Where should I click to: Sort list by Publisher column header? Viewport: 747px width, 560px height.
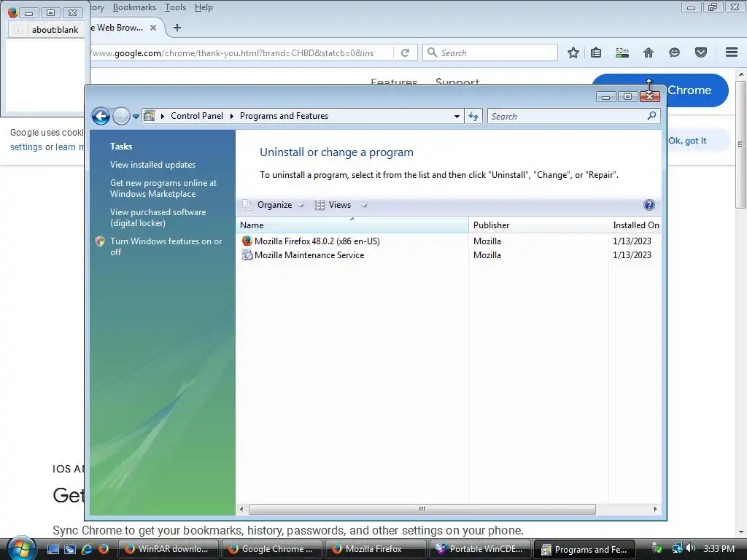[538, 225]
